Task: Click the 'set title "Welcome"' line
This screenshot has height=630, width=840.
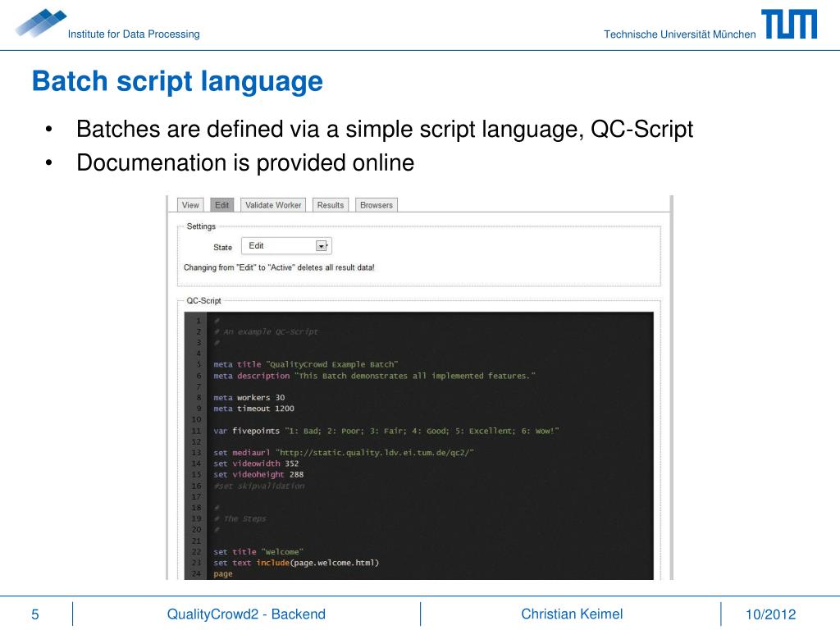Action: pyautogui.click(x=258, y=552)
